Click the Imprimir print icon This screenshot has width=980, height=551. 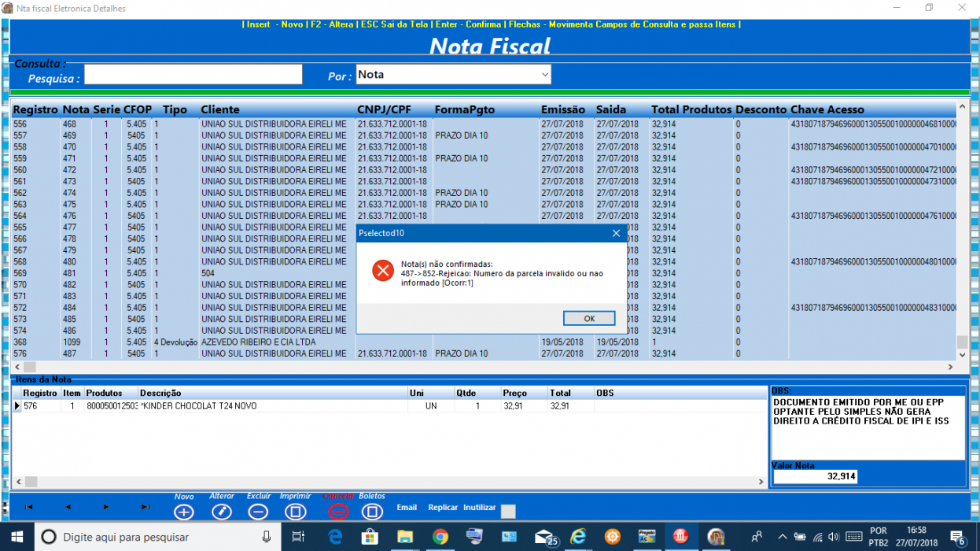coord(295,512)
